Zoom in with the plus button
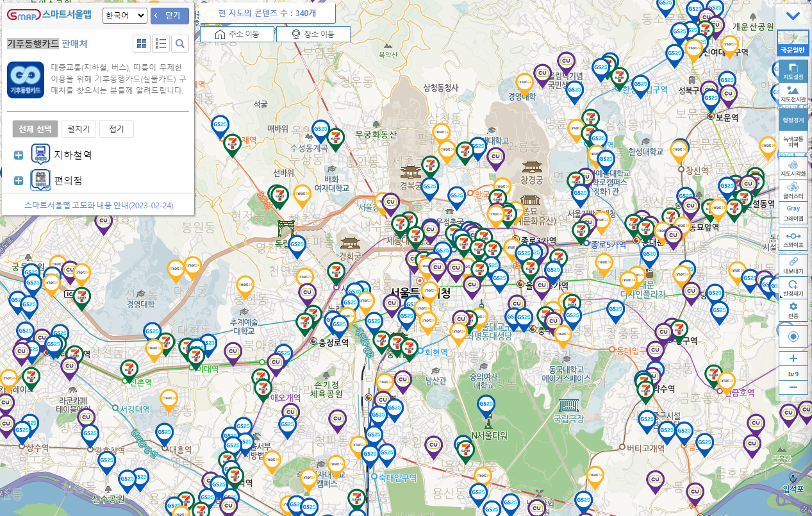Image resolution: width=812 pixels, height=516 pixels. [793, 358]
